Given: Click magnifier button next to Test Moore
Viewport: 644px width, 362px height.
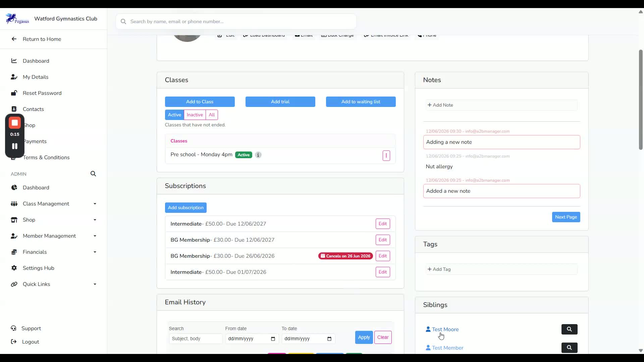Looking at the screenshot, I should tap(569, 329).
